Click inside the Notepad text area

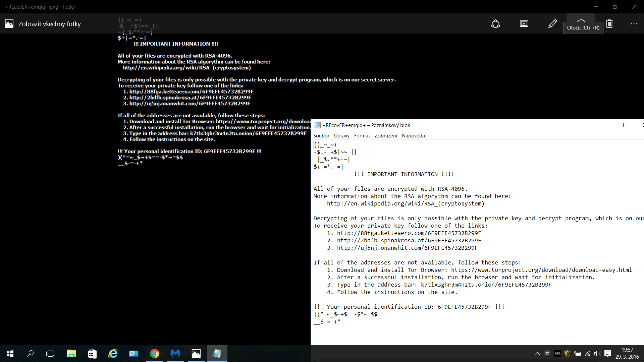click(x=470, y=332)
